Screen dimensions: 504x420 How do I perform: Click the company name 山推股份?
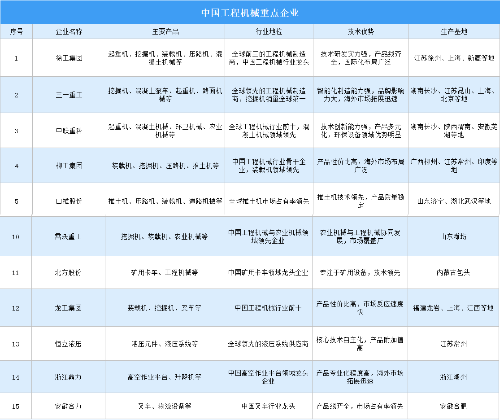(69, 201)
